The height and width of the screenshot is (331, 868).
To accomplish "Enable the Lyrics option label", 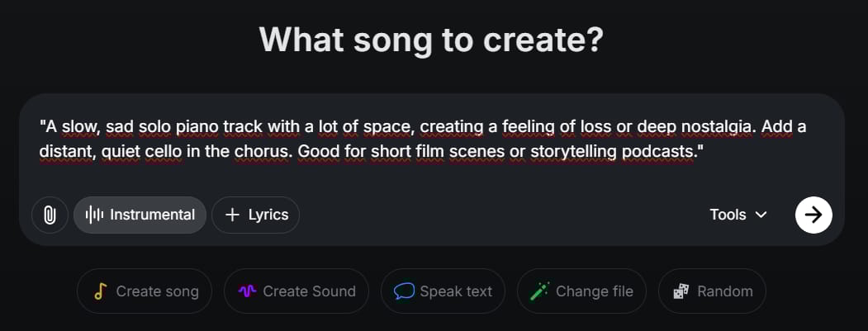I will pyautogui.click(x=268, y=215).
